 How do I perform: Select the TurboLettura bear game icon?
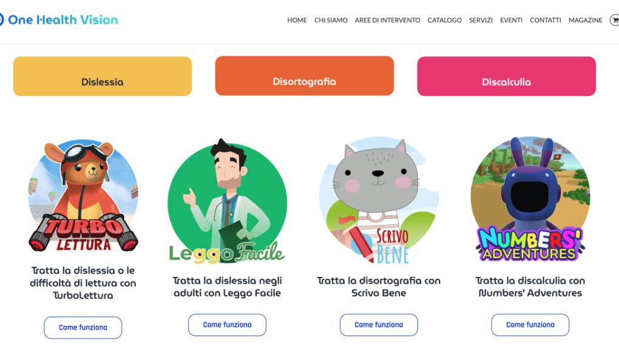click(x=83, y=195)
